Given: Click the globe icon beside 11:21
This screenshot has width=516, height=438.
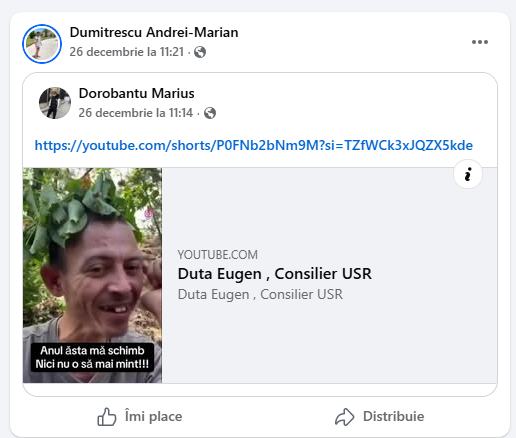Looking at the screenshot, I should point(200,52).
